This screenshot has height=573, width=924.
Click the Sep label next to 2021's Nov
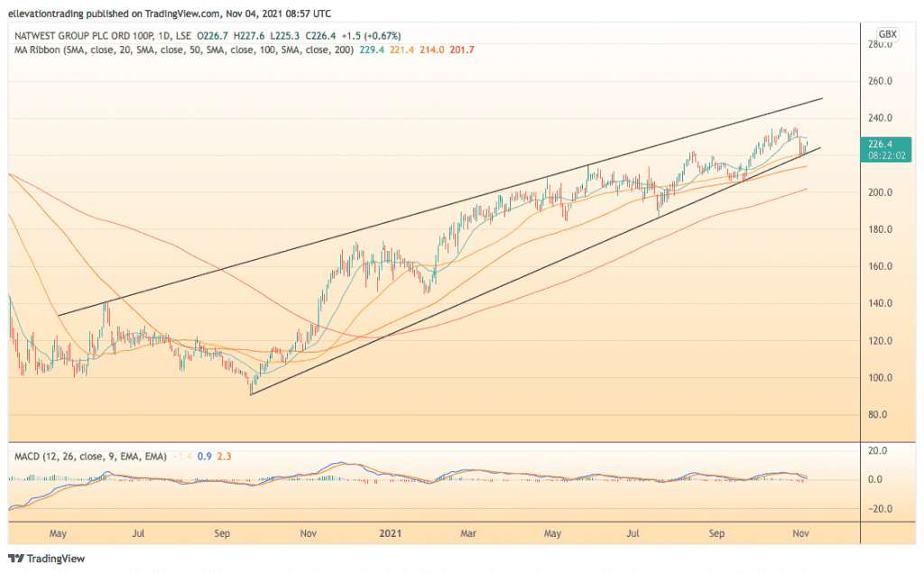(x=716, y=533)
